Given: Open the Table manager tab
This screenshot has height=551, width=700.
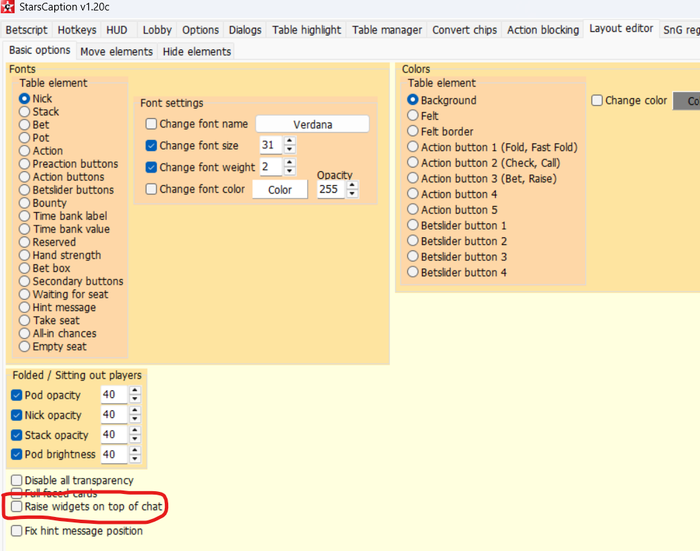Looking at the screenshot, I should tap(387, 30).
